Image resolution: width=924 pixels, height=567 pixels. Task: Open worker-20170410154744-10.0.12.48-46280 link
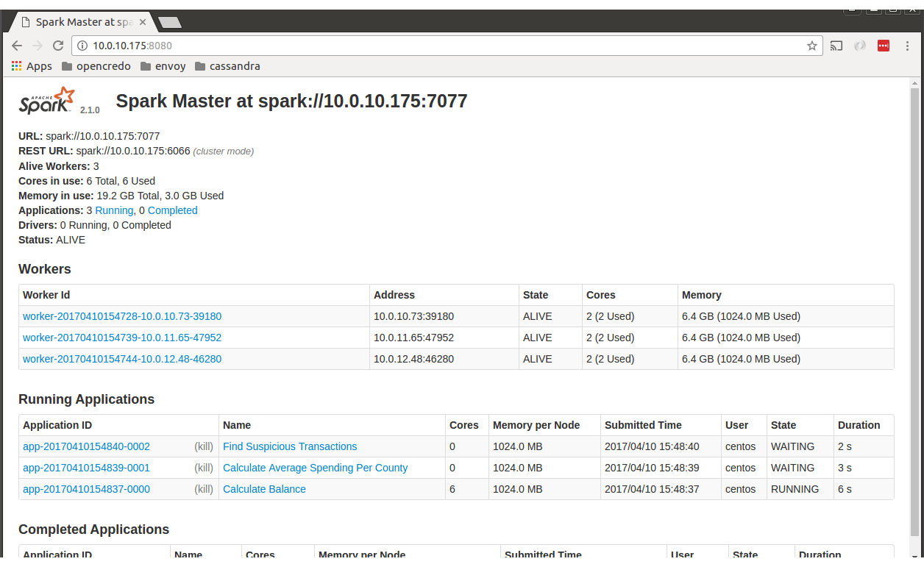122,359
